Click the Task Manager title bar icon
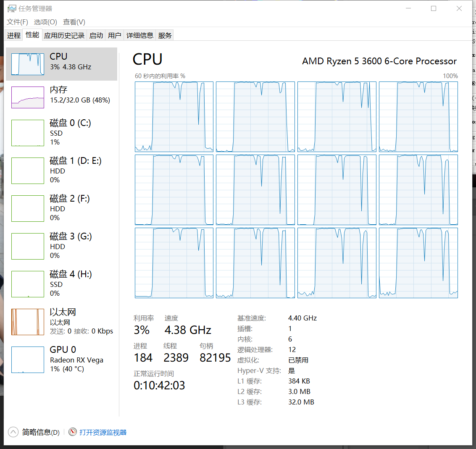 [x=12, y=8]
